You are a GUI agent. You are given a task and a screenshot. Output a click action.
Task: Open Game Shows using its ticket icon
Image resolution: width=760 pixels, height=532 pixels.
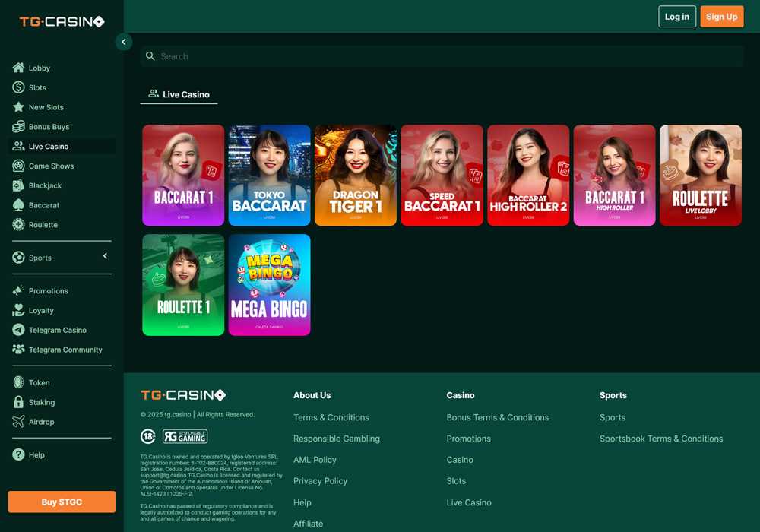(x=17, y=166)
